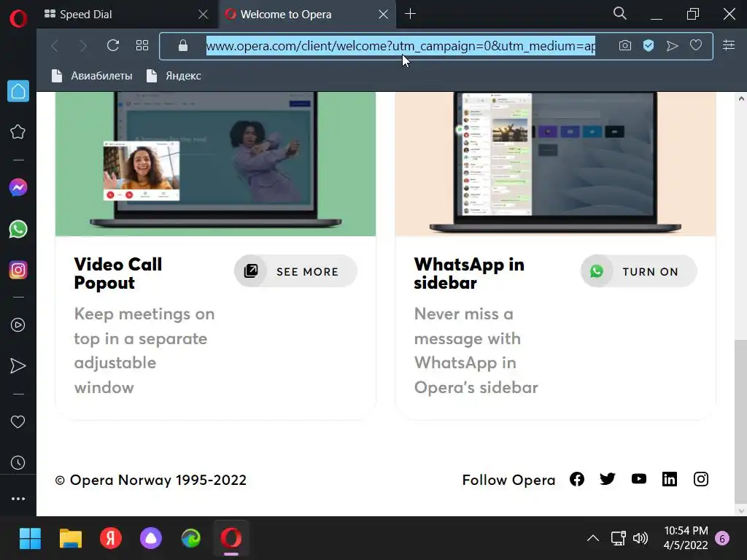This screenshot has height=560, width=747.
Task: Search open tabs magnifier icon
Action: click(x=620, y=14)
